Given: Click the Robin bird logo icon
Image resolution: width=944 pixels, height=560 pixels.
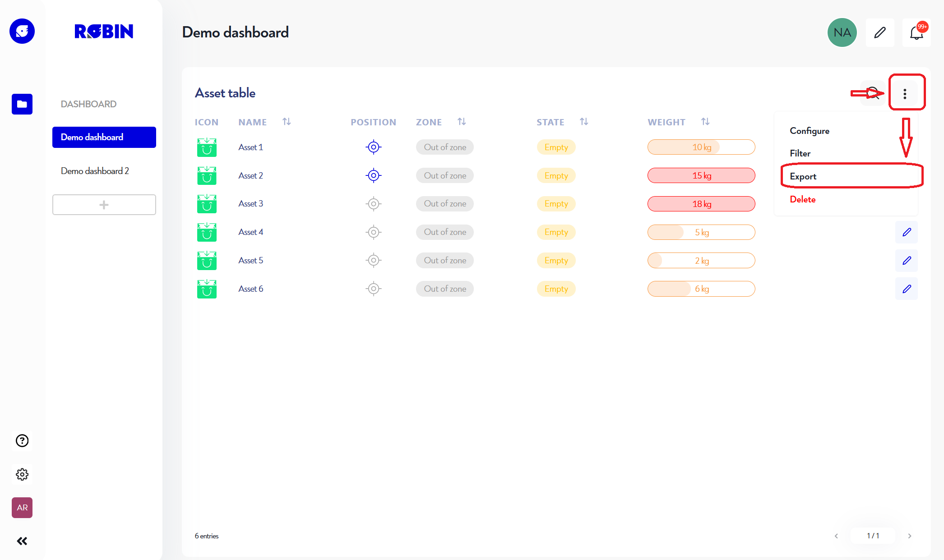Looking at the screenshot, I should click(x=22, y=31).
